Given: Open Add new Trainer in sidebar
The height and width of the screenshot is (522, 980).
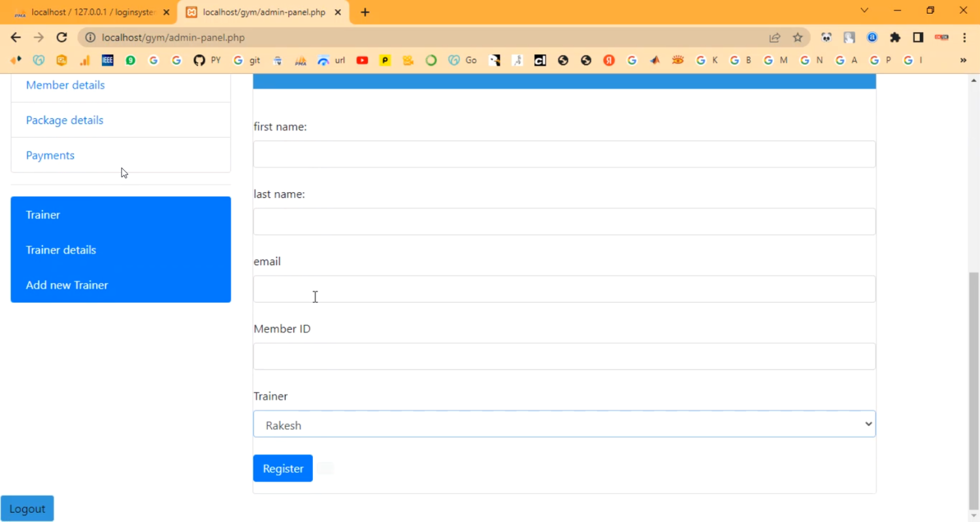Looking at the screenshot, I should (x=67, y=285).
